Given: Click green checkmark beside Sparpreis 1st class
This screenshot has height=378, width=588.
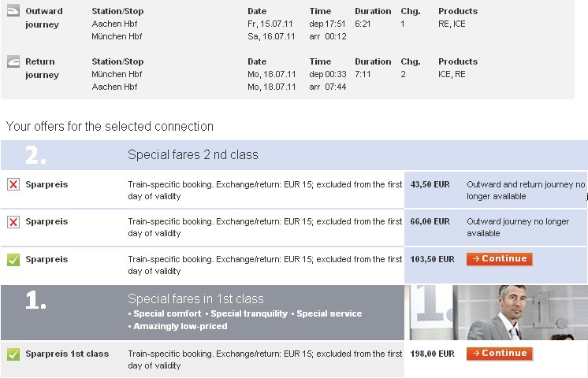Looking at the screenshot, I should coord(13,354).
